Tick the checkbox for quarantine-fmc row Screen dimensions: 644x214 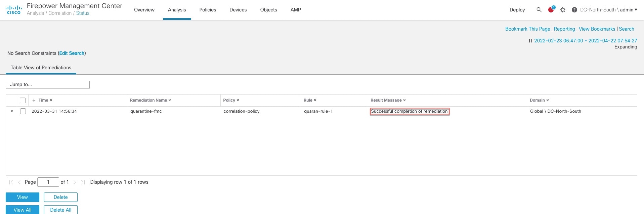tap(23, 111)
